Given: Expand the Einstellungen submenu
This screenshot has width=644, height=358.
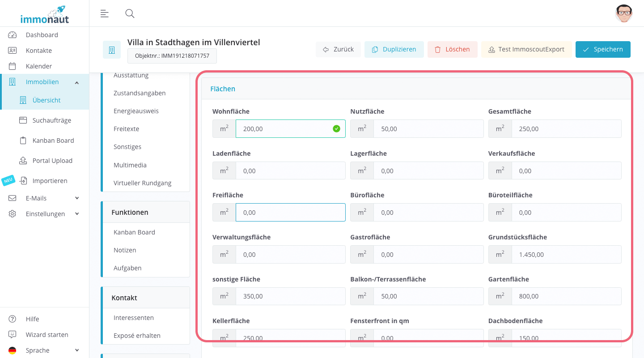Looking at the screenshot, I should [x=77, y=214].
